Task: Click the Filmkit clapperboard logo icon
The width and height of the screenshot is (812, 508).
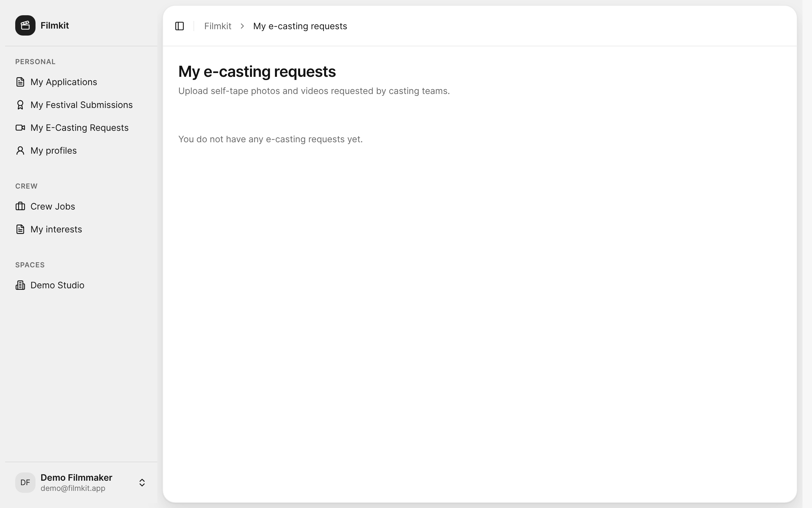Action: coord(25,25)
